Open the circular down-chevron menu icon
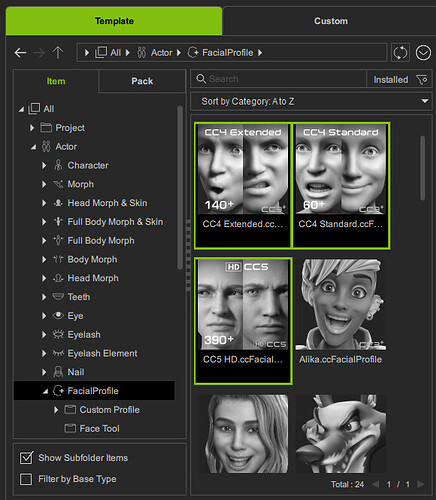The height and width of the screenshot is (500, 436). pyautogui.click(x=423, y=53)
